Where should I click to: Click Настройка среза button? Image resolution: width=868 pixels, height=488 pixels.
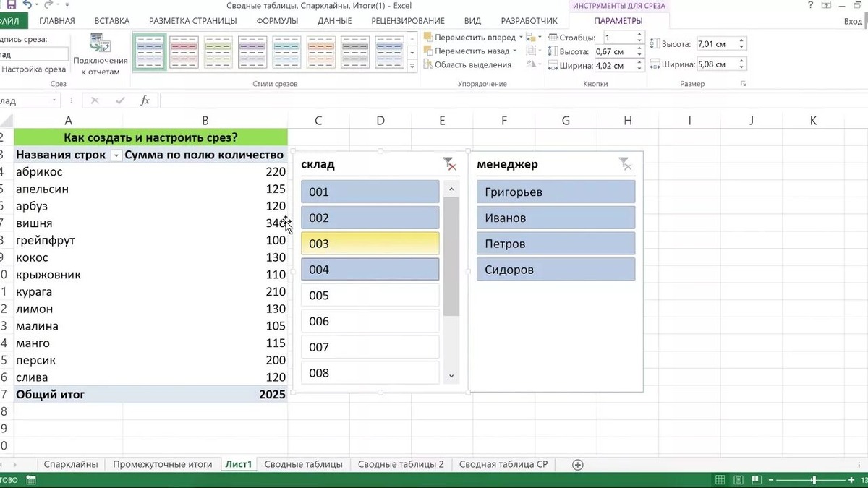coord(33,69)
